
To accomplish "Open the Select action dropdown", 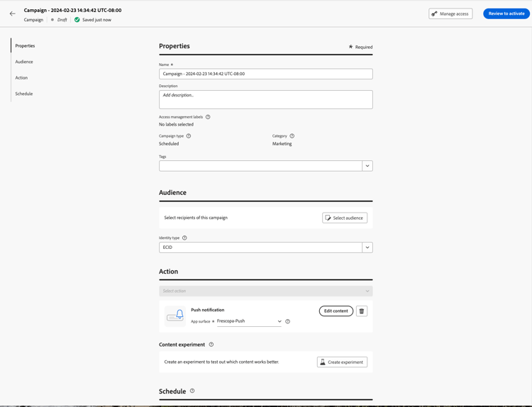I will [x=266, y=291].
